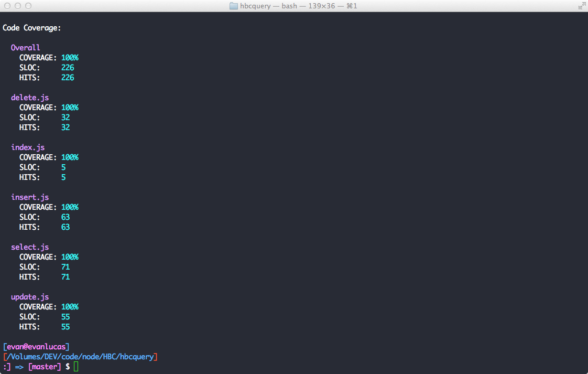This screenshot has height=374, width=588.
Task: Click the smiley :] prompt symbol
Action: pos(6,366)
